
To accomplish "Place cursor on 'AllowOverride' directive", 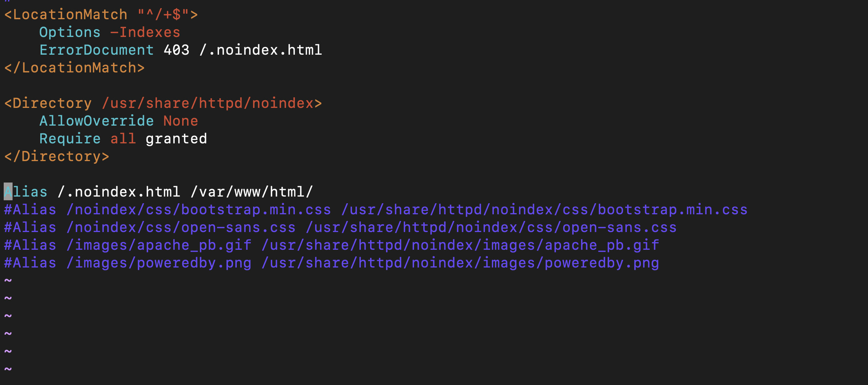I will [x=96, y=121].
